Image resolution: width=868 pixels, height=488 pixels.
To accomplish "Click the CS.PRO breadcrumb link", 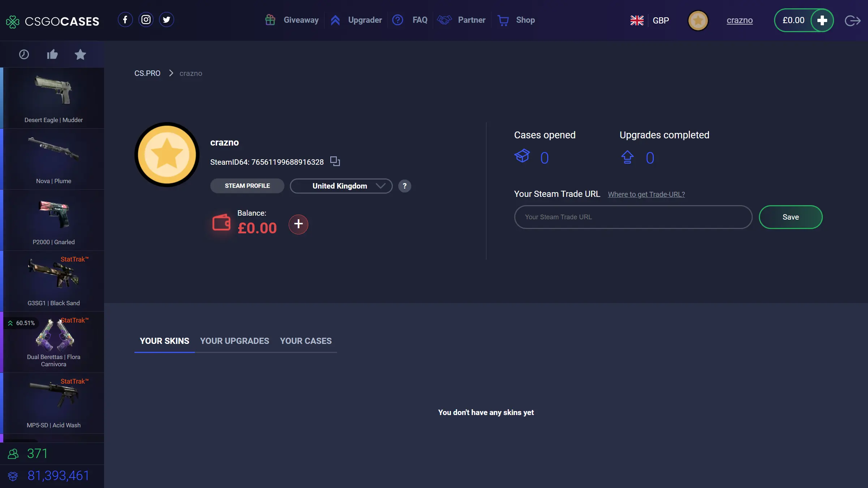I will coord(147,73).
